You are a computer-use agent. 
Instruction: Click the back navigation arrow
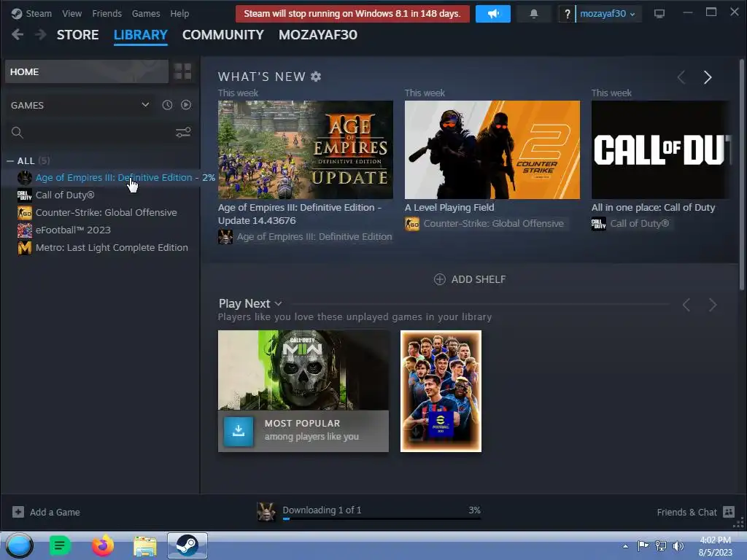(18, 34)
